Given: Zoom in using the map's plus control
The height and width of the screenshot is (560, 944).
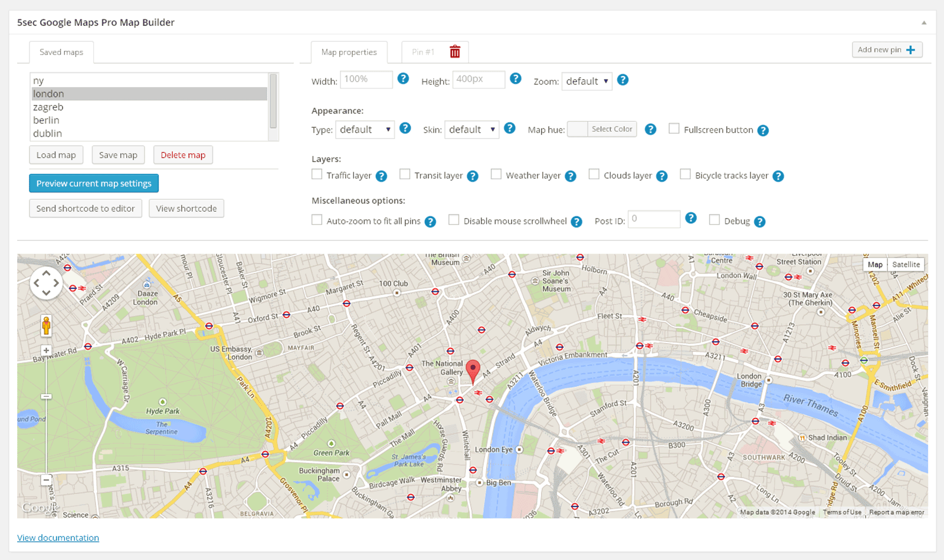Looking at the screenshot, I should (x=45, y=350).
